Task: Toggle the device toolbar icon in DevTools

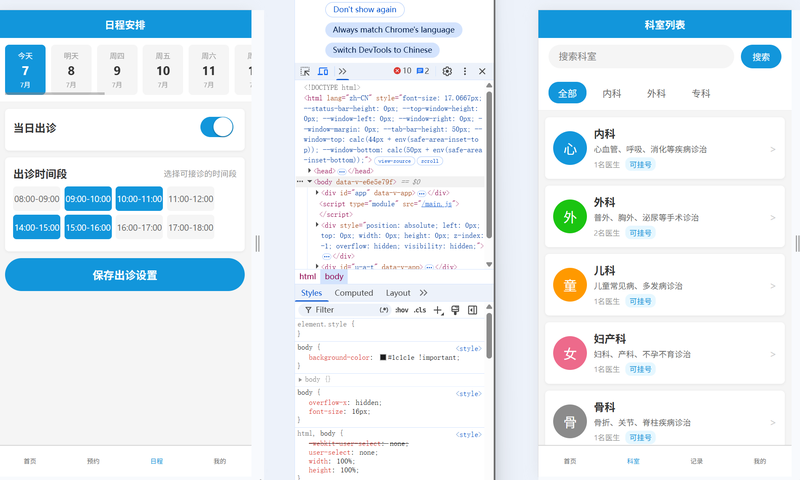Action: pos(323,71)
